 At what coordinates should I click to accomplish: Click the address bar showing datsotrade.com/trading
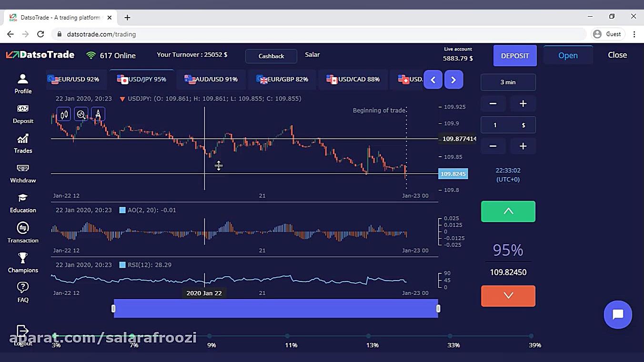(x=319, y=34)
